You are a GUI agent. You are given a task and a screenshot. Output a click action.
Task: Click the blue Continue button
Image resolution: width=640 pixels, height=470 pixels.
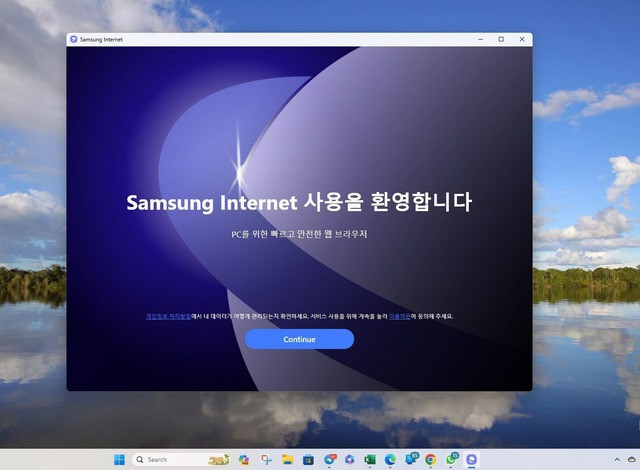click(299, 339)
